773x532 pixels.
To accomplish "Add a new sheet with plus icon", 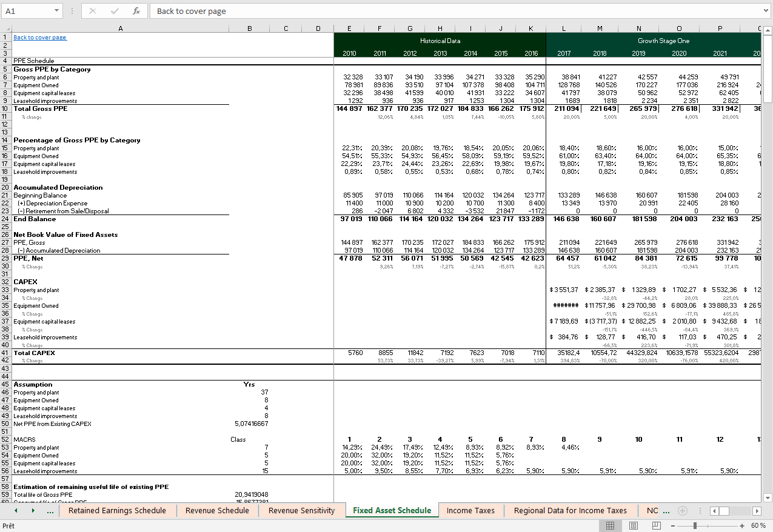I will pos(683,510).
